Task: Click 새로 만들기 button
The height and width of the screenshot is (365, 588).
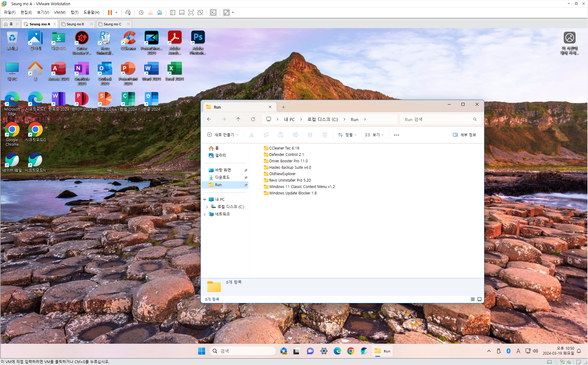Action: point(222,135)
